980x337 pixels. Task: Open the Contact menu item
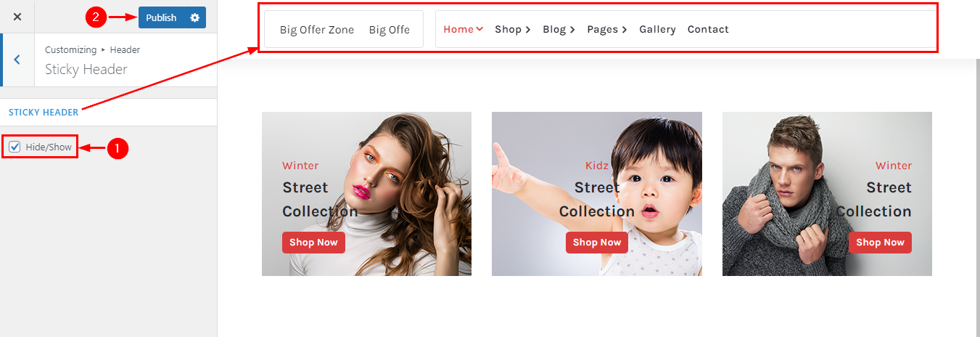pos(708,29)
